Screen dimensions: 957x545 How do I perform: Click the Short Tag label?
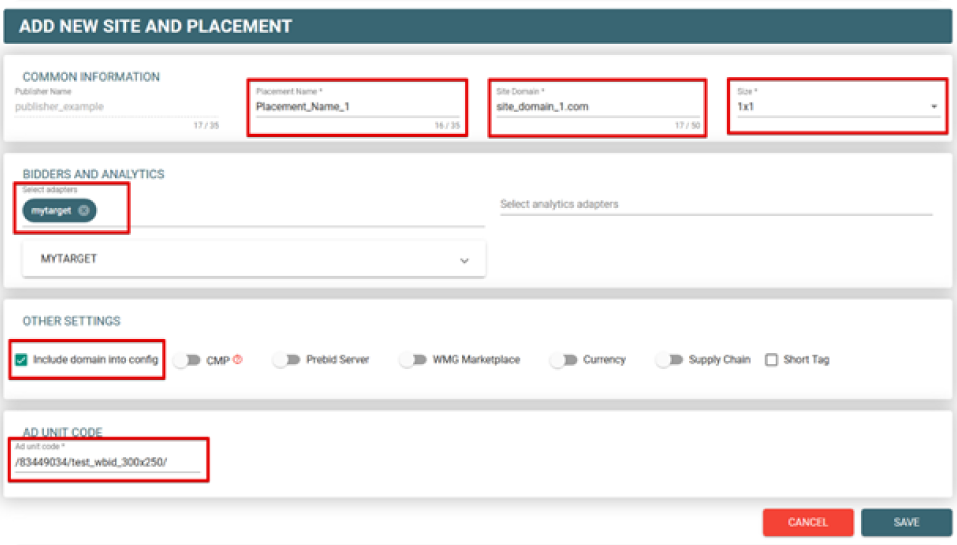tap(806, 359)
